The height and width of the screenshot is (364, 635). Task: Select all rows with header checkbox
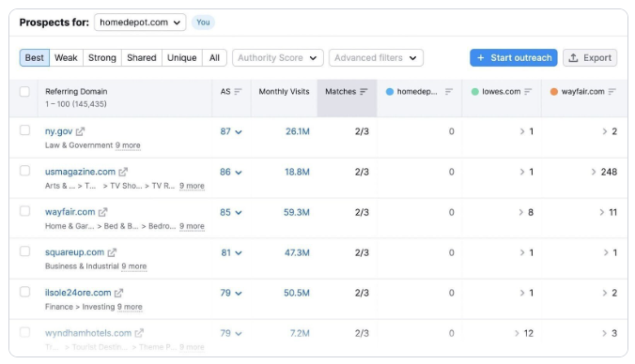pyautogui.click(x=24, y=91)
